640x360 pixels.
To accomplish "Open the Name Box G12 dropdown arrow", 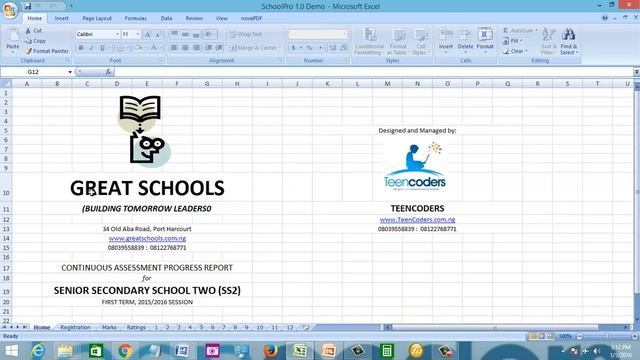I will (70, 72).
